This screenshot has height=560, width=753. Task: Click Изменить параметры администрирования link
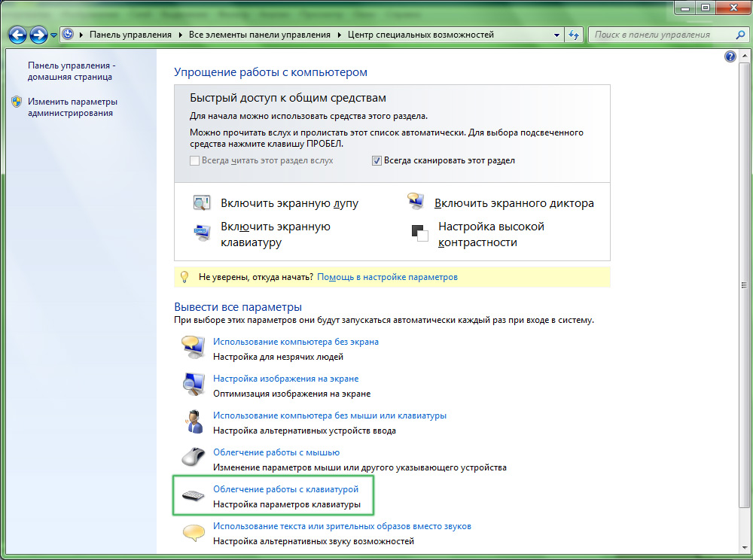pyautogui.click(x=72, y=107)
